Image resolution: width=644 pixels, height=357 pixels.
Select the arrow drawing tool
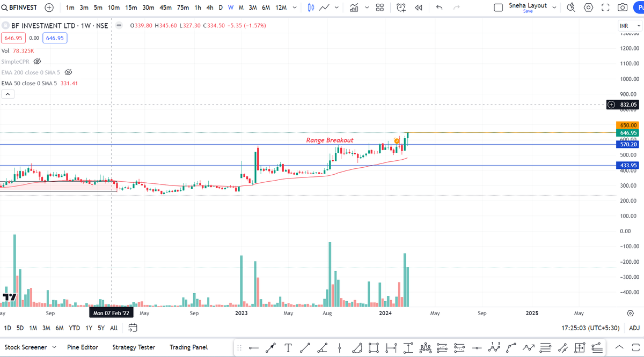[271, 347]
